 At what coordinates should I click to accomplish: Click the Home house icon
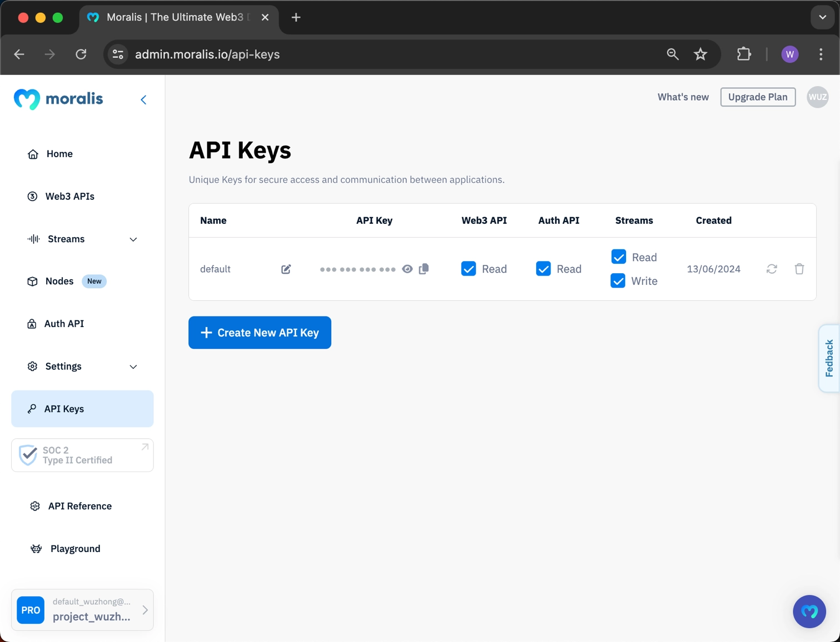(33, 154)
